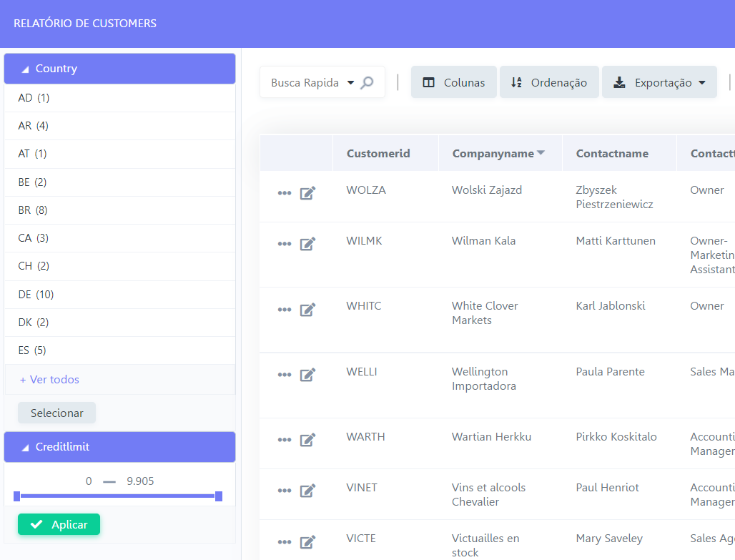The image size is (735, 560).
Task: Filter by country ES (5)
Action: (x=119, y=350)
